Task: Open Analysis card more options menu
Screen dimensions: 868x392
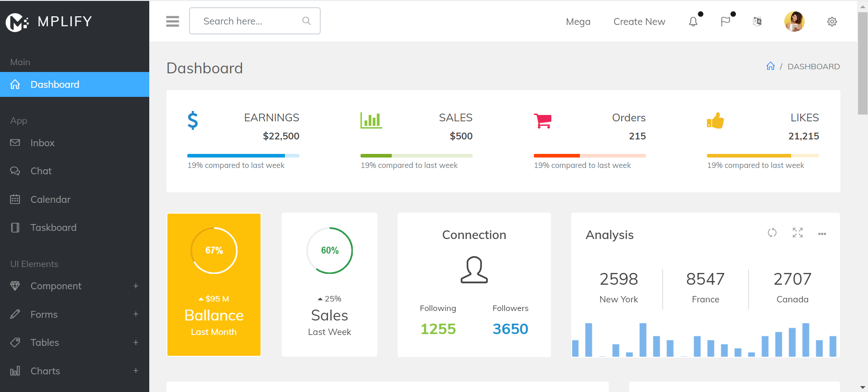Action: click(822, 234)
